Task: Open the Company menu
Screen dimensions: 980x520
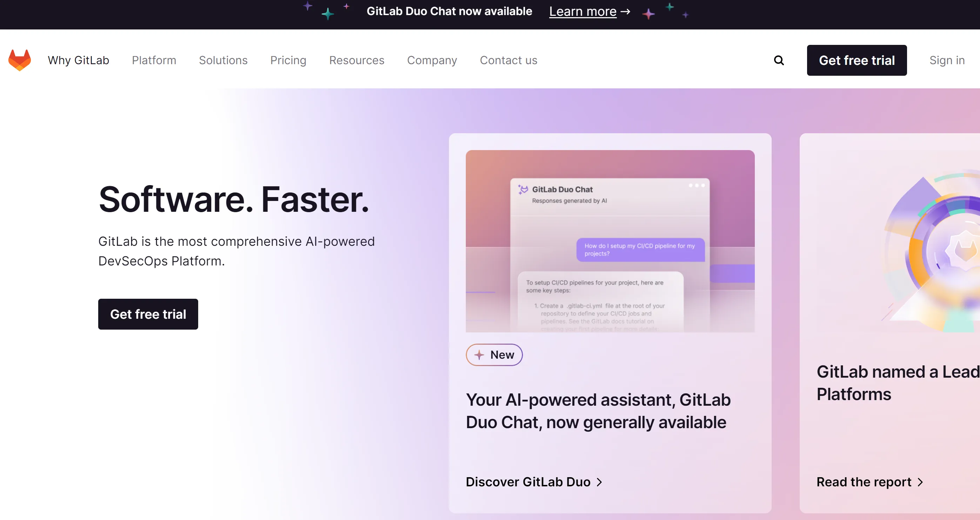Action: click(432, 60)
